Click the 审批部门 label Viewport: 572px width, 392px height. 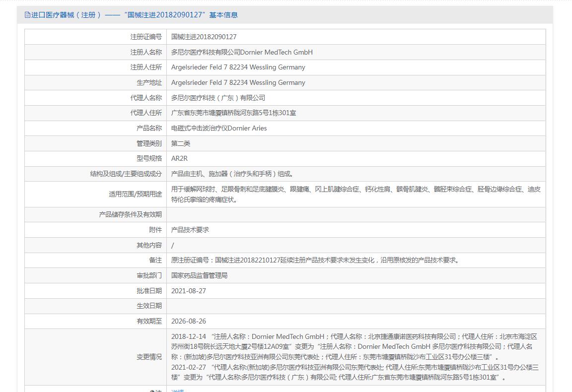(149, 275)
